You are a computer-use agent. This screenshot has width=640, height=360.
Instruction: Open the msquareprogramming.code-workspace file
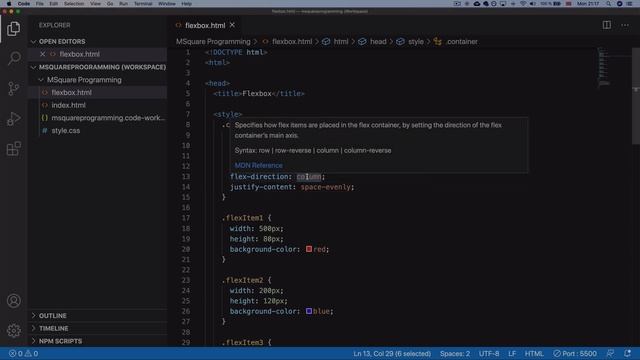click(98, 118)
